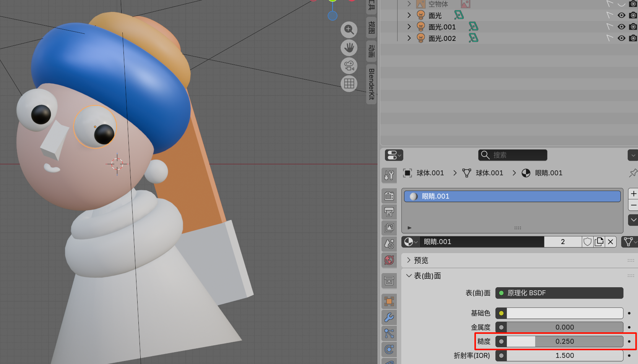Disable rendering of 面光.002 via camera icon
638x364 pixels.
(633, 38)
